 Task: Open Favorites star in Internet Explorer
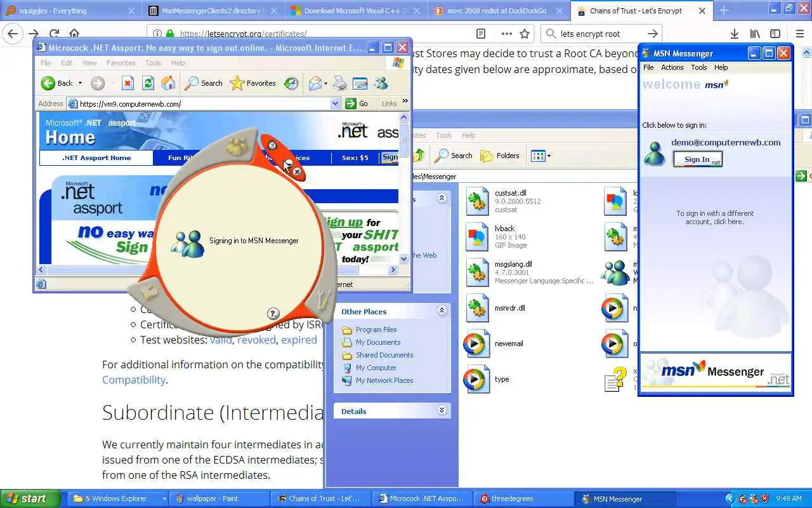[x=252, y=83]
